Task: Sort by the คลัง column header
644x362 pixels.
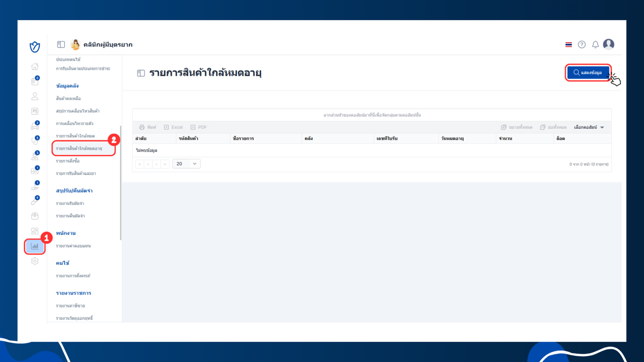Action: (338, 138)
